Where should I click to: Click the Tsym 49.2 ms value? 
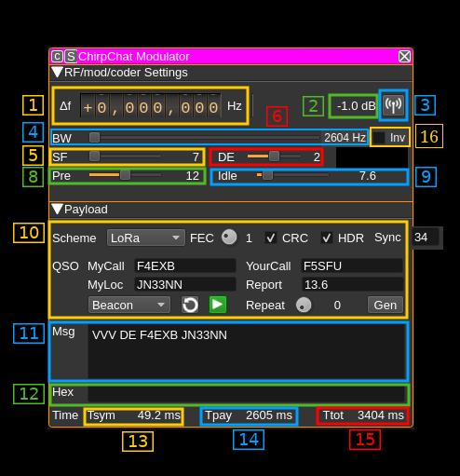click(x=158, y=415)
